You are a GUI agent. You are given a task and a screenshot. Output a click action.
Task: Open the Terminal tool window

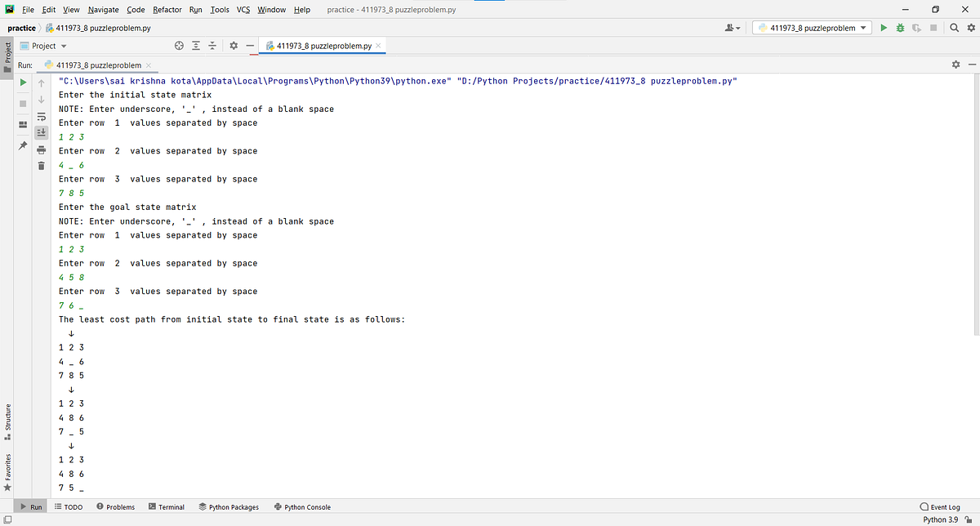pos(167,507)
